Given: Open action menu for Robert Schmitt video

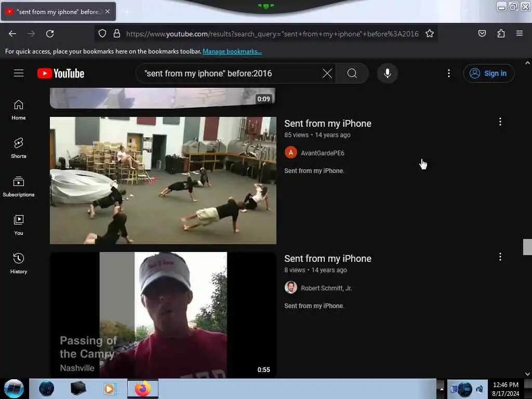Looking at the screenshot, I should 500,257.
